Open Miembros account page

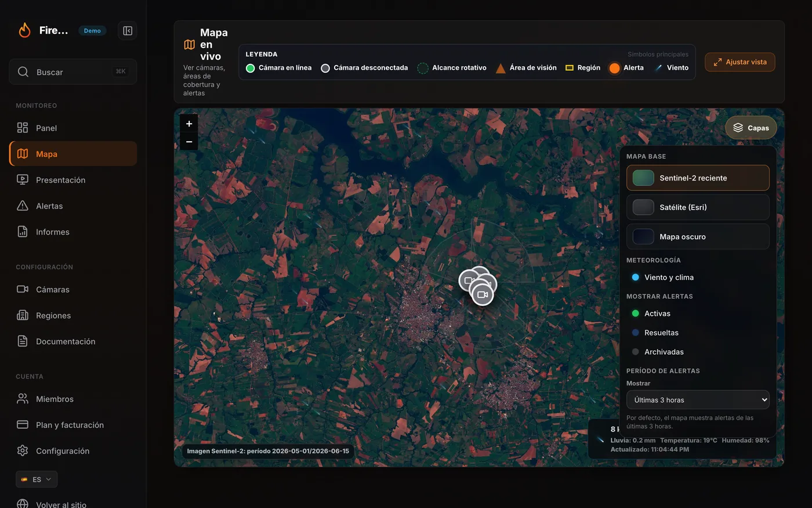[73, 399]
